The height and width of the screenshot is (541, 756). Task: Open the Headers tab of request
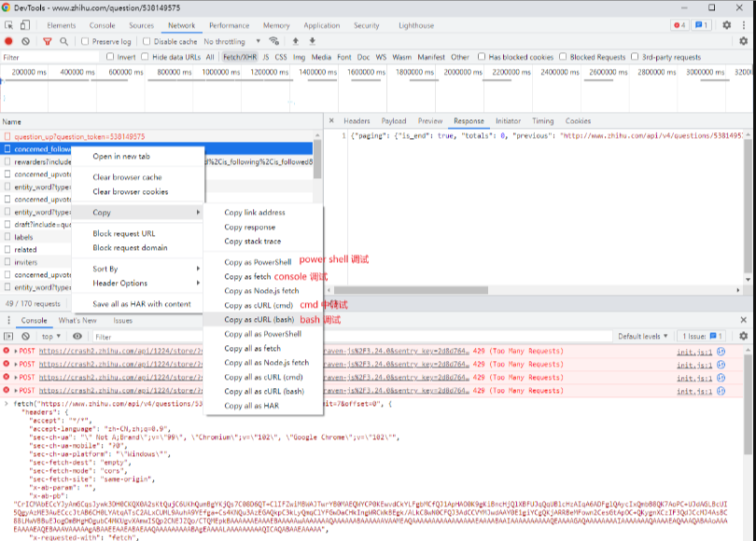[x=357, y=121]
